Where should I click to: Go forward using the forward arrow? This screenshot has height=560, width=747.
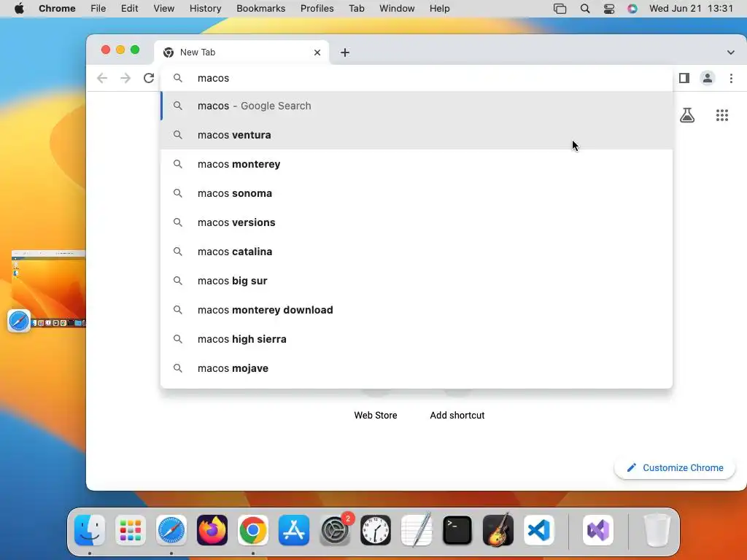(x=125, y=78)
